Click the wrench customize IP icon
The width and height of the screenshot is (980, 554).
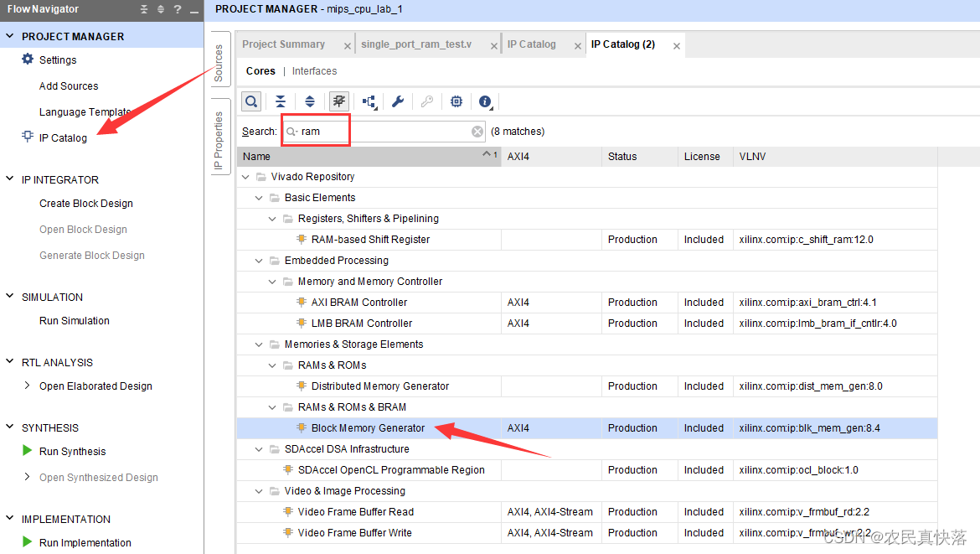coord(398,101)
